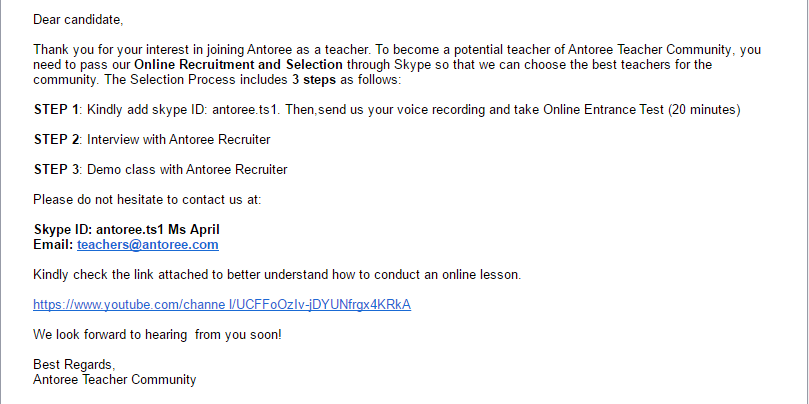809x404 pixels.
Task: Click "Online Entrance Test (20 minutes)" text
Action: click(642, 109)
